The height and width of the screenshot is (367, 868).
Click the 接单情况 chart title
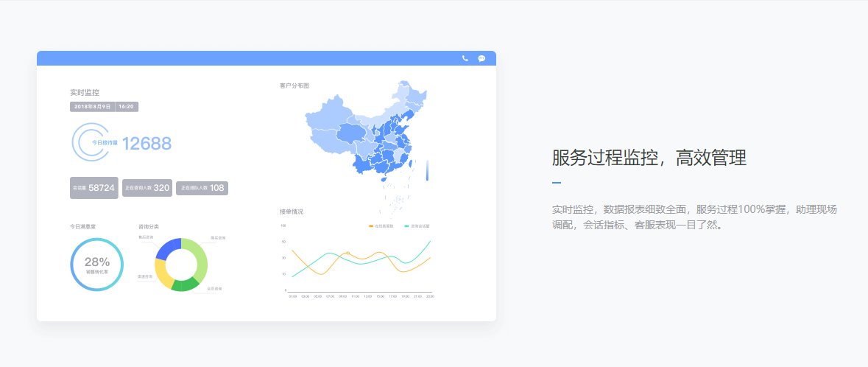tap(292, 212)
